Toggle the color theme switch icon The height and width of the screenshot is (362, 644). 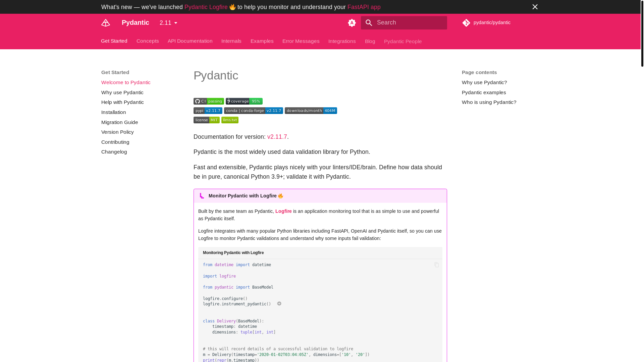[352, 23]
